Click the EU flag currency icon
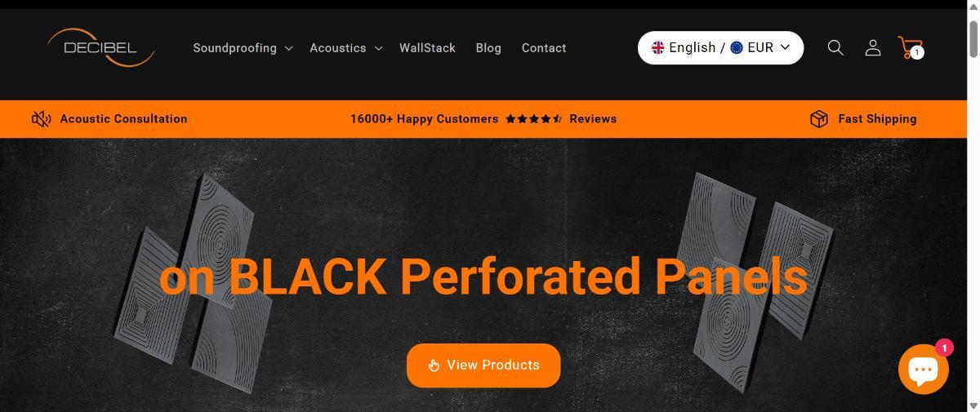 click(x=737, y=47)
